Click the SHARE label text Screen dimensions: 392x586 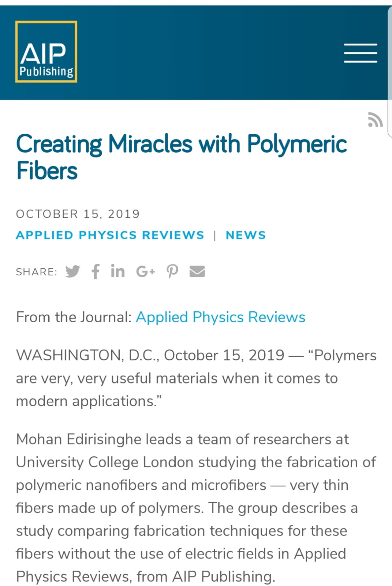click(37, 272)
